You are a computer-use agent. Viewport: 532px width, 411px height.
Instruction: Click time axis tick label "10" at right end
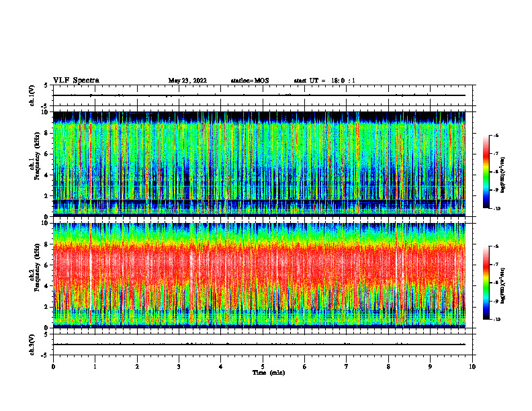472,367
